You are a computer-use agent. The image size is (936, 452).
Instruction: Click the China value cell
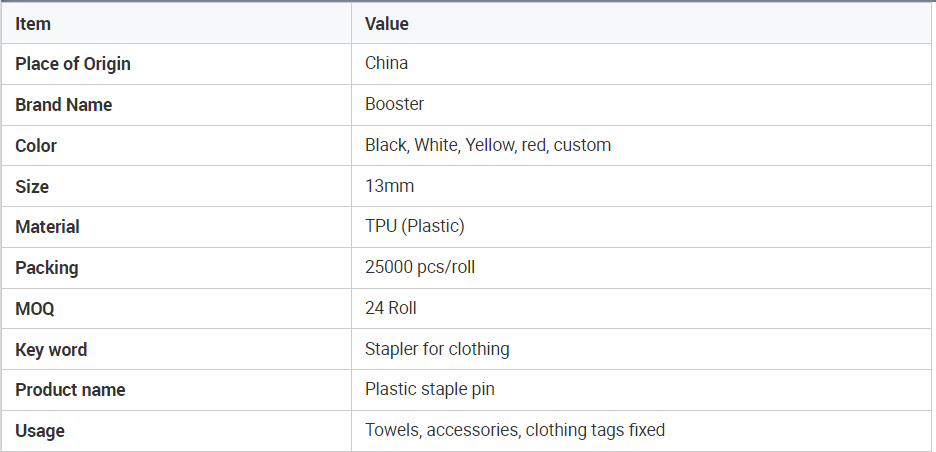tap(386, 63)
